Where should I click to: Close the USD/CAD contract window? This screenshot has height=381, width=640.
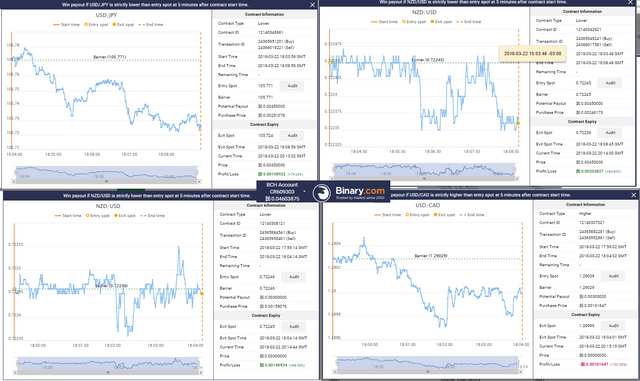(633, 195)
